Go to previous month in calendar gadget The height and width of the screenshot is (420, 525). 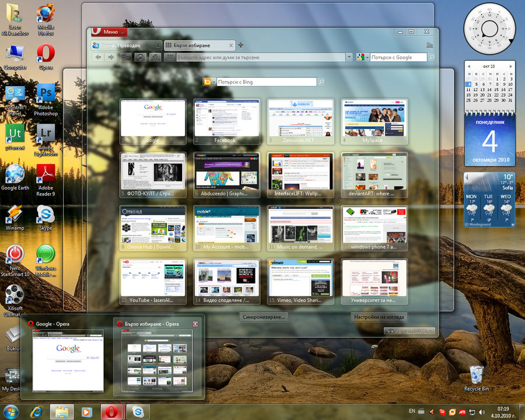469,66
